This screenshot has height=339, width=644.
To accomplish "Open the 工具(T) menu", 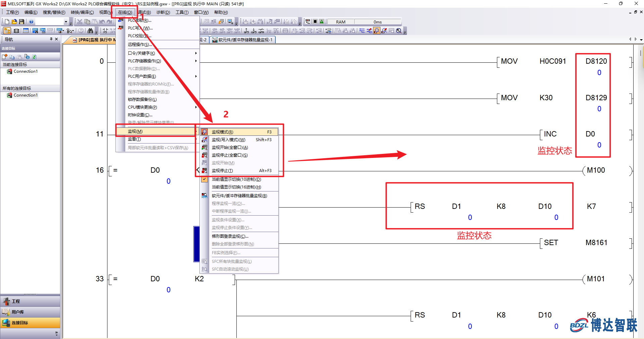I will (182, 12).
